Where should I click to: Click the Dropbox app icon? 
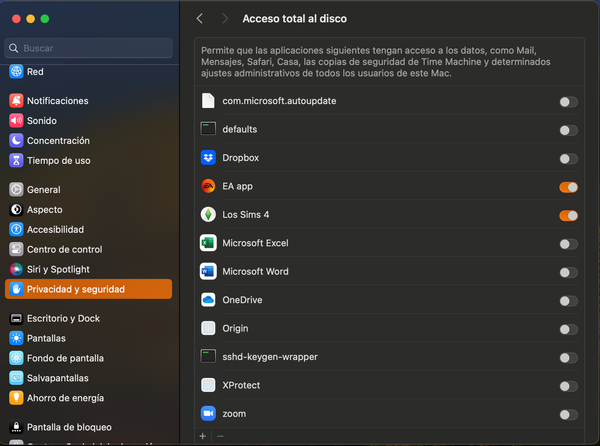[208, 158]
